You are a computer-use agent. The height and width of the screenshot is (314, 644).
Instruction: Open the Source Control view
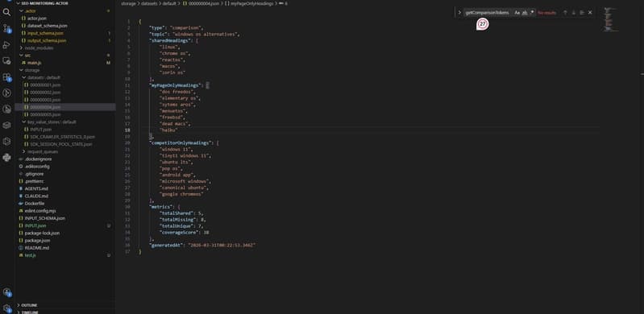[6, 28]
